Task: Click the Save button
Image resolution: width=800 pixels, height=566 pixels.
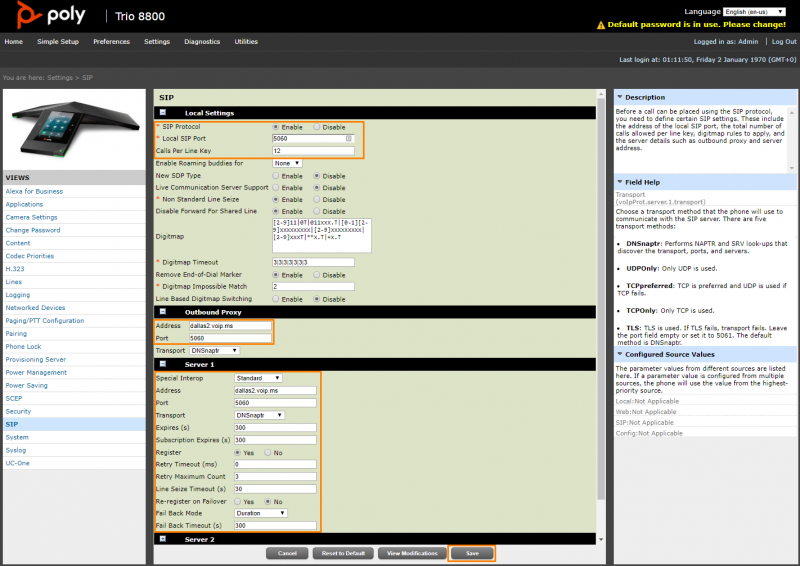Action: coord(472,553)
